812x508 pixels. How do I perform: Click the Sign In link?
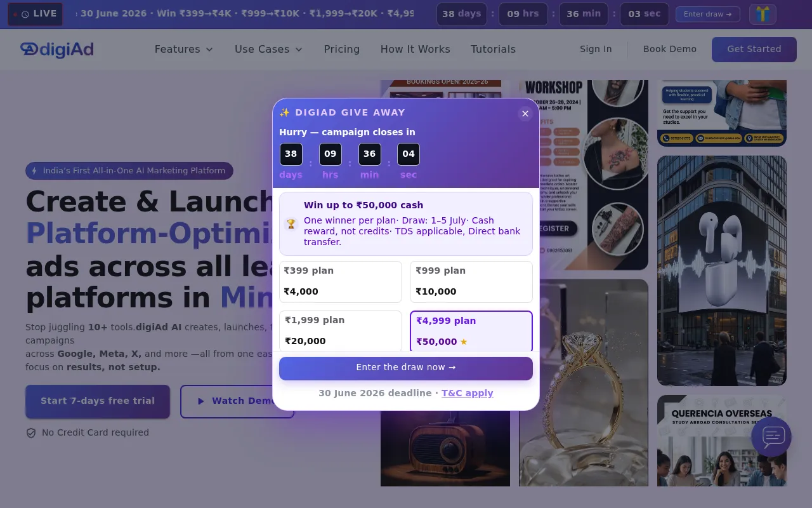pyautogui.click(x=596, y=49)
